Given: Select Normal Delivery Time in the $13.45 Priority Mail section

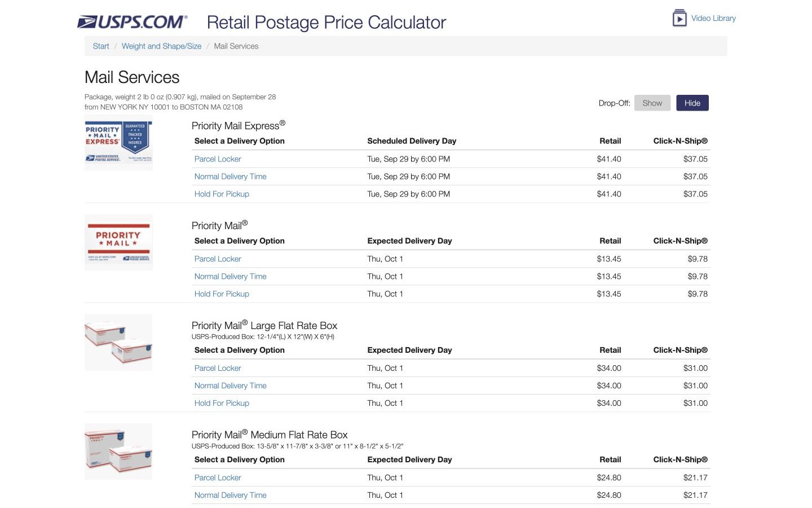Looking at the screenshot, I should 231,277.
